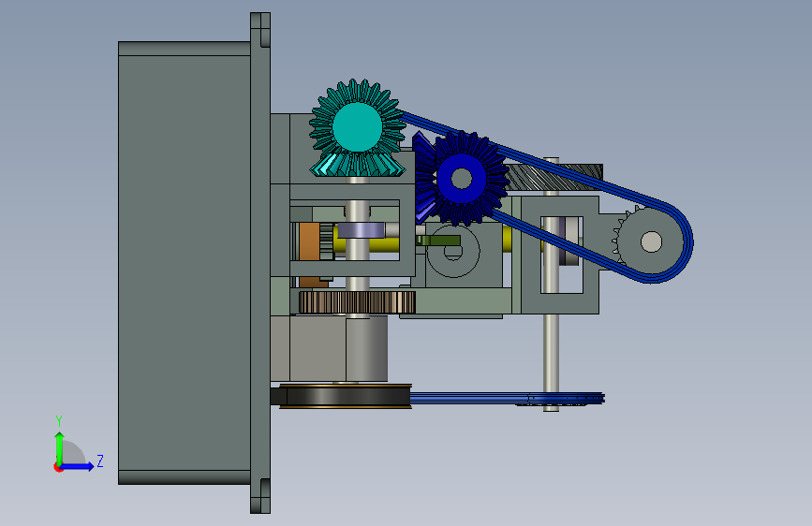Select the brass spur gear
The width and height of the screenshot is (812, 526).
(x=358, y=302)
